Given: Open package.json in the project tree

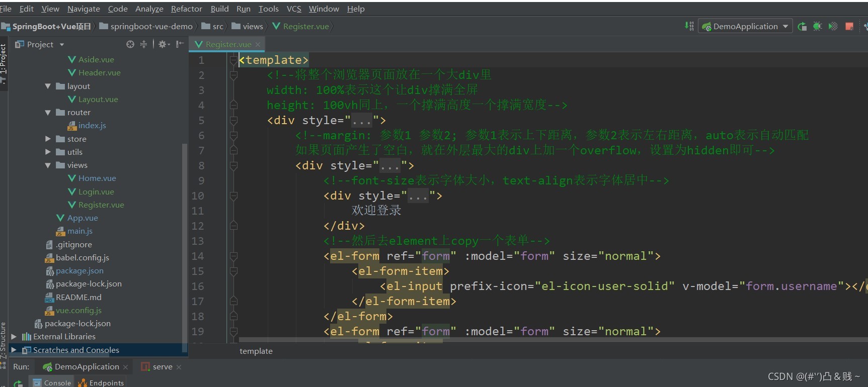Looking at the screenshot, I should (74, 270).
